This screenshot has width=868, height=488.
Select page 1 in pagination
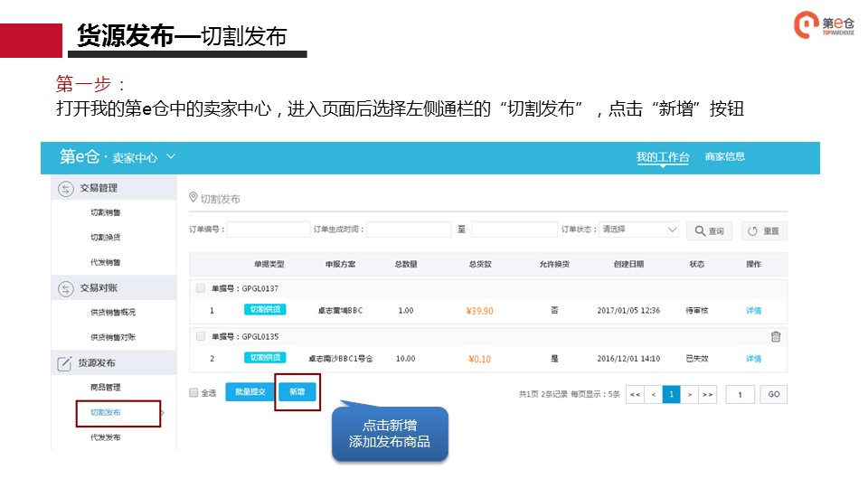click(672, 394)
